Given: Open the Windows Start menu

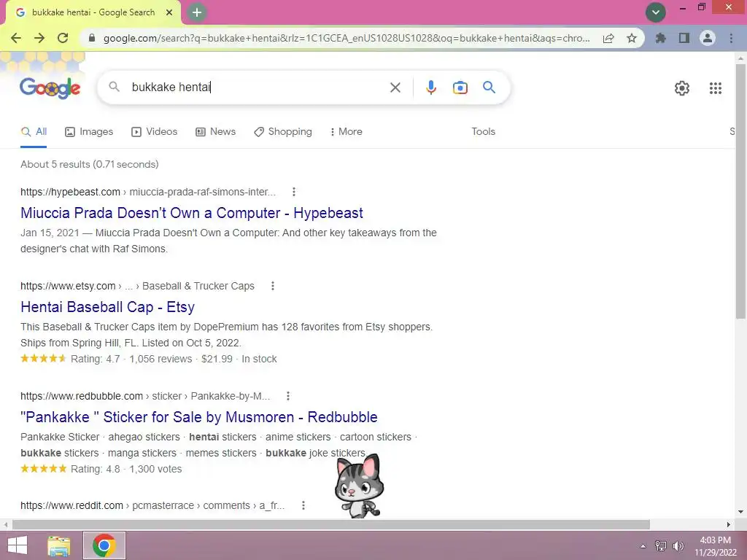Looking at the screenshot, I should point(18,545).
